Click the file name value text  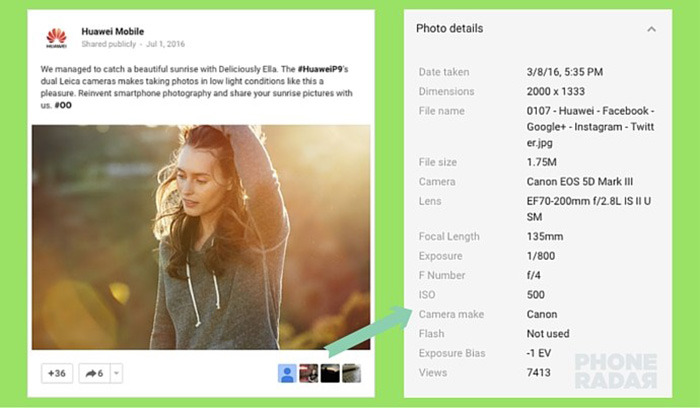coord(590,127)
